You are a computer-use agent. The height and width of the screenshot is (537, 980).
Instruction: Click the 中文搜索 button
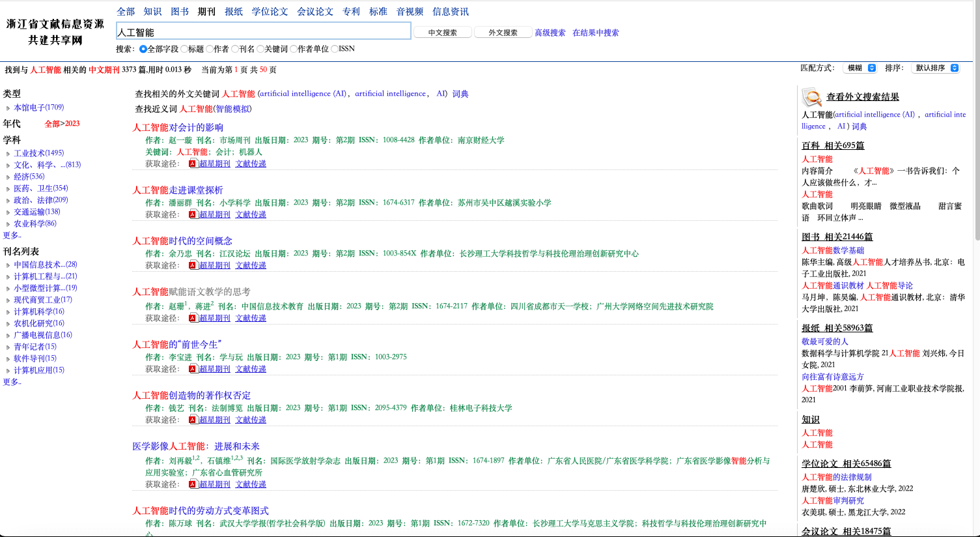click(x=443, y=32)
